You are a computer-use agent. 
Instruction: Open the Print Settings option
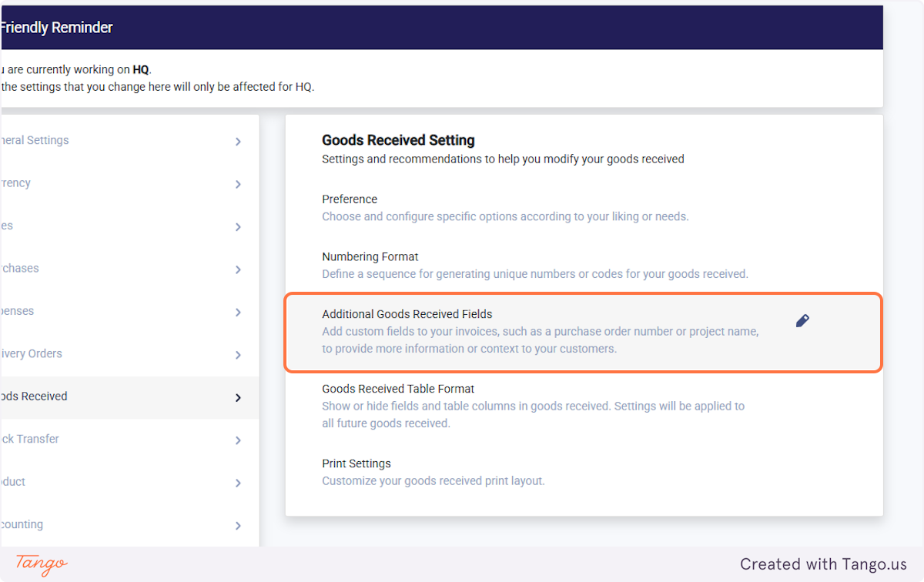click(x=357, y=463)
